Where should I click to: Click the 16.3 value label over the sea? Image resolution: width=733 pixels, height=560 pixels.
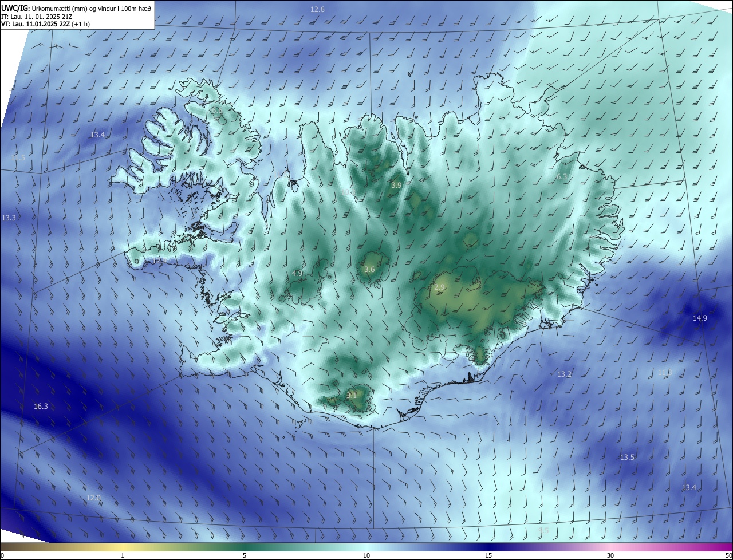(41, 407)
